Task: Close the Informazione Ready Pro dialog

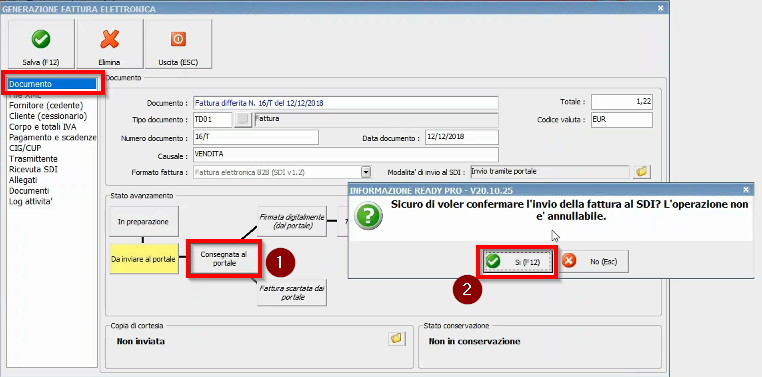Action: (x=746, y=190)
